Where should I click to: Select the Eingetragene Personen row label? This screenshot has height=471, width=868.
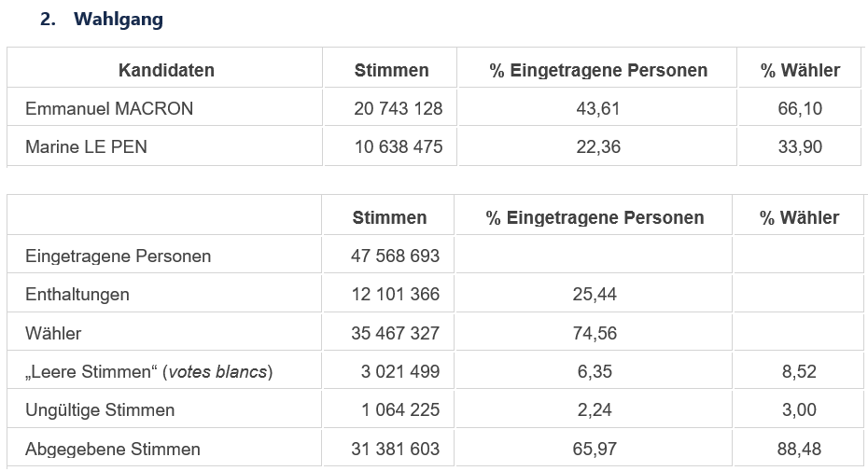[x=118, y=256]
